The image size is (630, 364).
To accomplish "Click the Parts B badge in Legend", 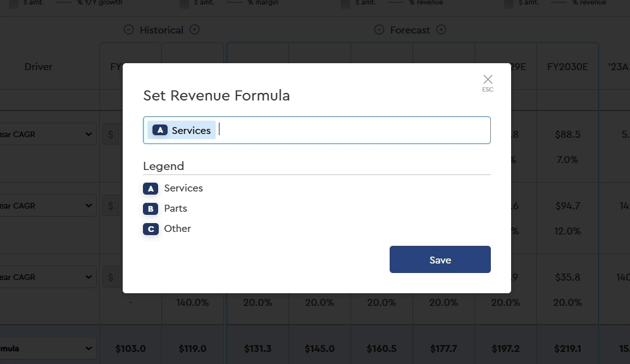I will [x=150, y=208].
